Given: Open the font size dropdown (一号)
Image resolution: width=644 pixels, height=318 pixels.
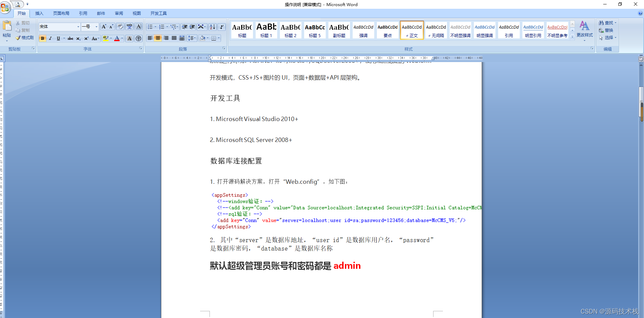Looking at the screenshot, I should click(x=96, y=27).
